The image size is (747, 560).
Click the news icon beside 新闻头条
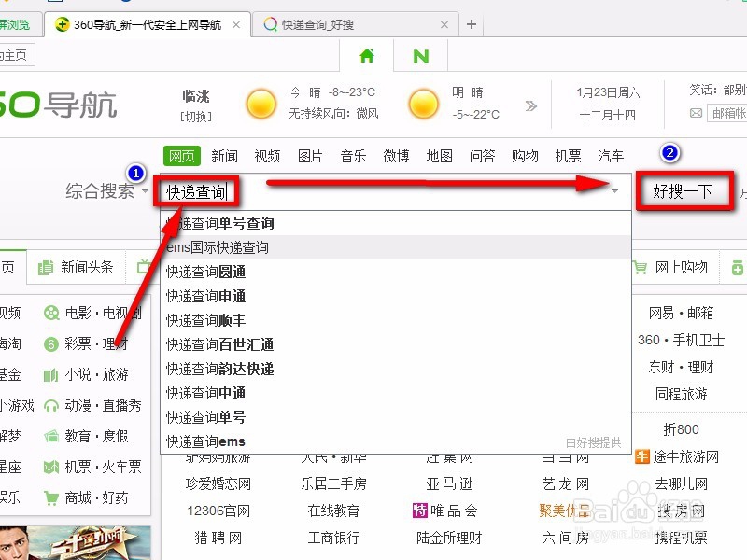pyautogui.click(x=45, y=268)
